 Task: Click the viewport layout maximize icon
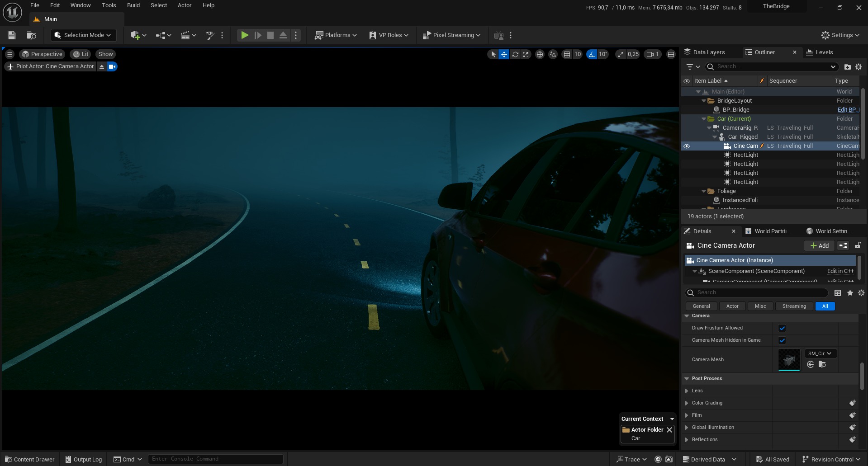click(x=671, y=54)
